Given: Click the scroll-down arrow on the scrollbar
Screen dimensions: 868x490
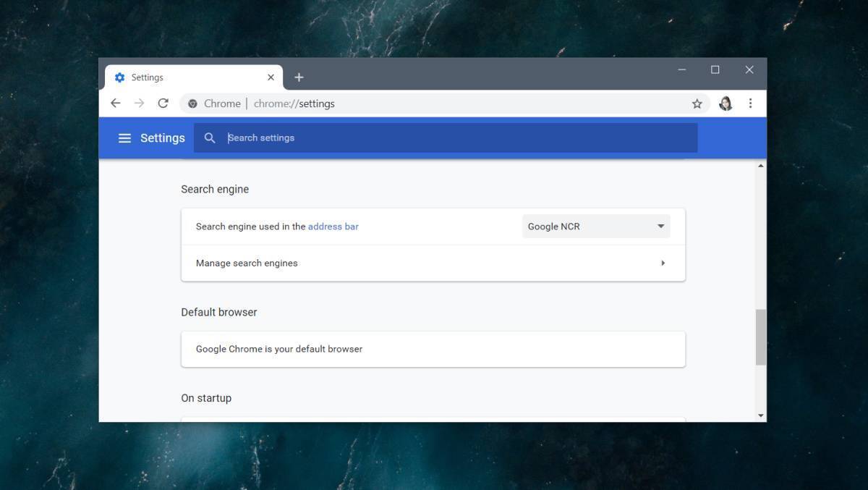Looking at the screenshot, I should [761, 415].
